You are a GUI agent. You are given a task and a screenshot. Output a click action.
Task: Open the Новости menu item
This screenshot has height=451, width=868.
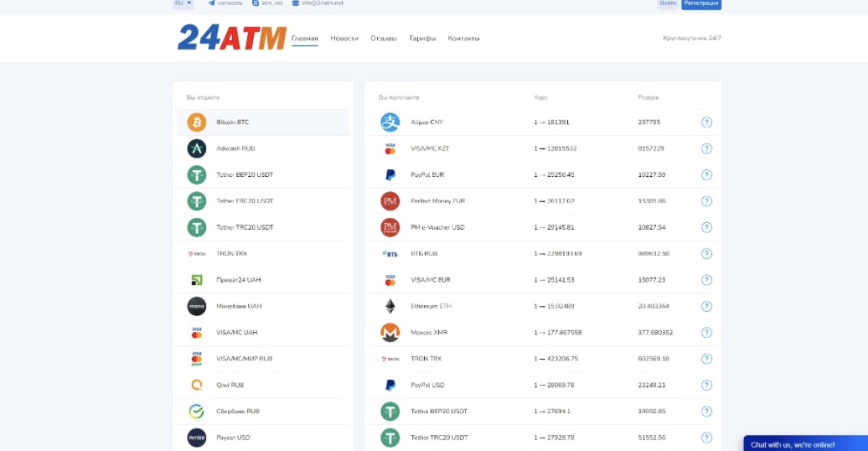click(344, 39)
